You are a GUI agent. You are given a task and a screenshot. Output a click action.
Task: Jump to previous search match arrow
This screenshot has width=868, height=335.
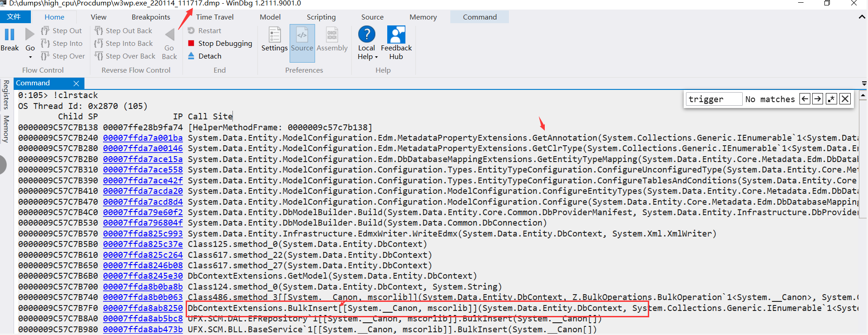tap(805, 99)
